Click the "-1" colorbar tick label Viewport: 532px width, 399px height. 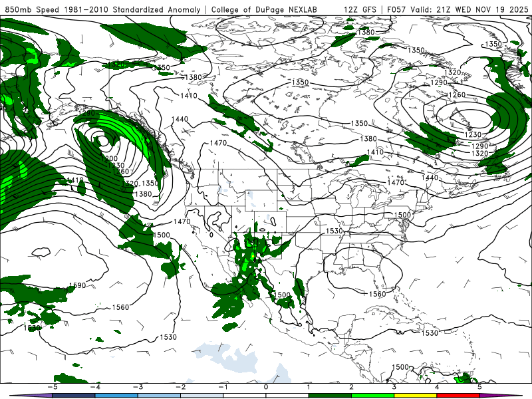[223, 387]
